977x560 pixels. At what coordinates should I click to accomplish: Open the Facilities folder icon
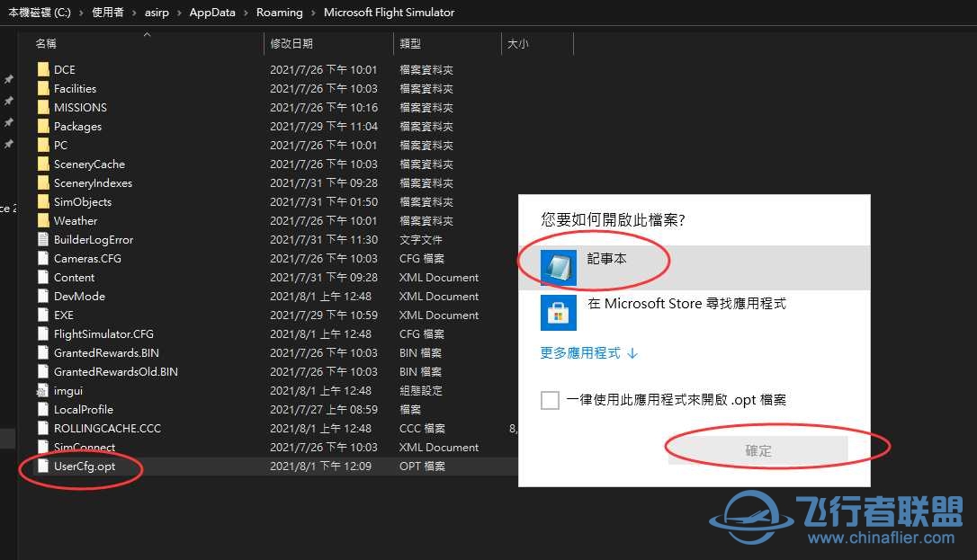point(43,88)
